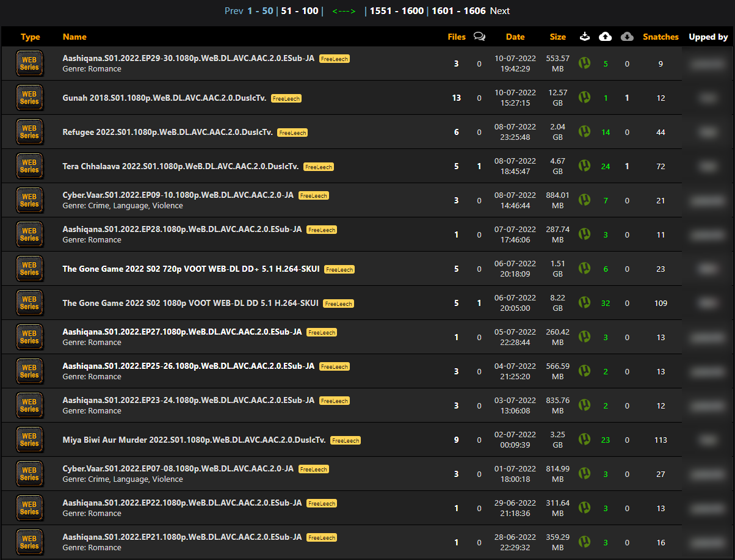Click snatches count 113 for Miya Biwi
Image resolution: width=735 pixels, height=560 pixels.
(661, 440)
